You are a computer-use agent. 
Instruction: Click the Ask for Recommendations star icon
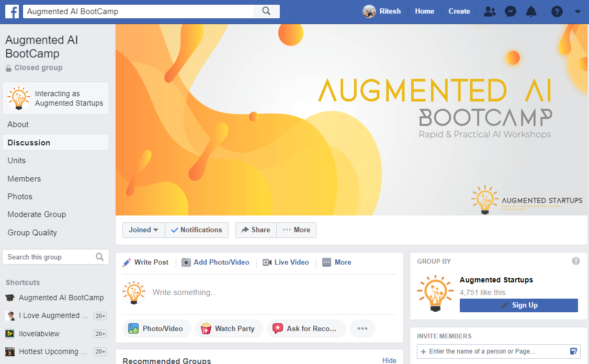(278, 328)
